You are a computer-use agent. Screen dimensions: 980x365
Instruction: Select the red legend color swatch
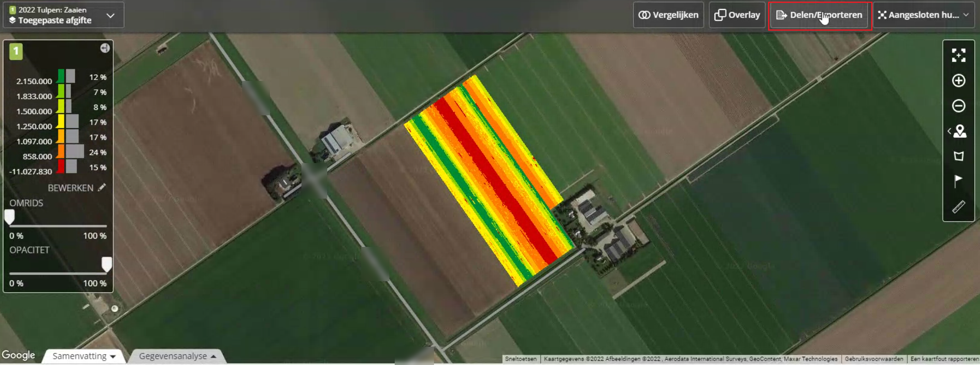pos(61,166)
